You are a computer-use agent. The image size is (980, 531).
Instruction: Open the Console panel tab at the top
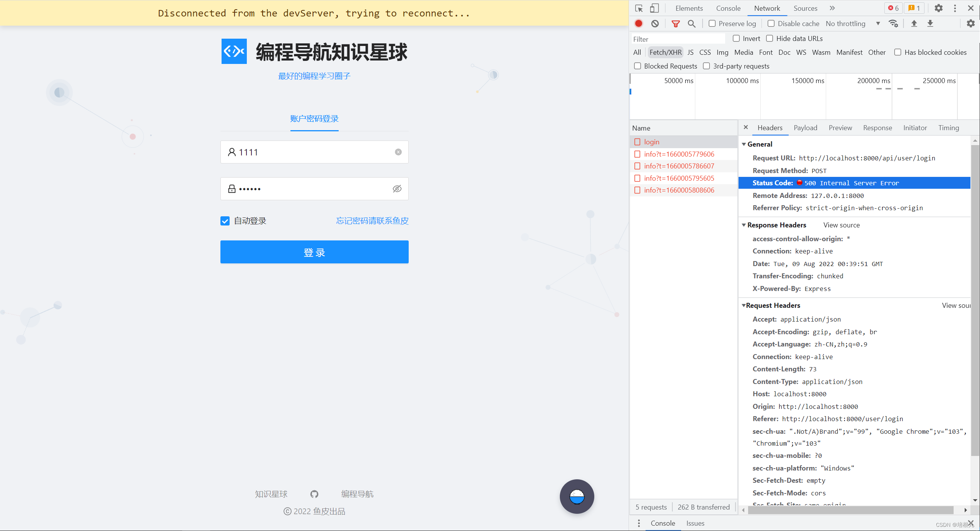tap(728, 8)
